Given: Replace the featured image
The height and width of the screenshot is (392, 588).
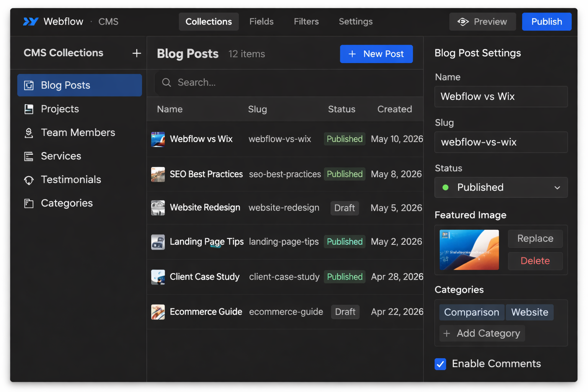Looking at the screenshot, I should click(535, 238).
